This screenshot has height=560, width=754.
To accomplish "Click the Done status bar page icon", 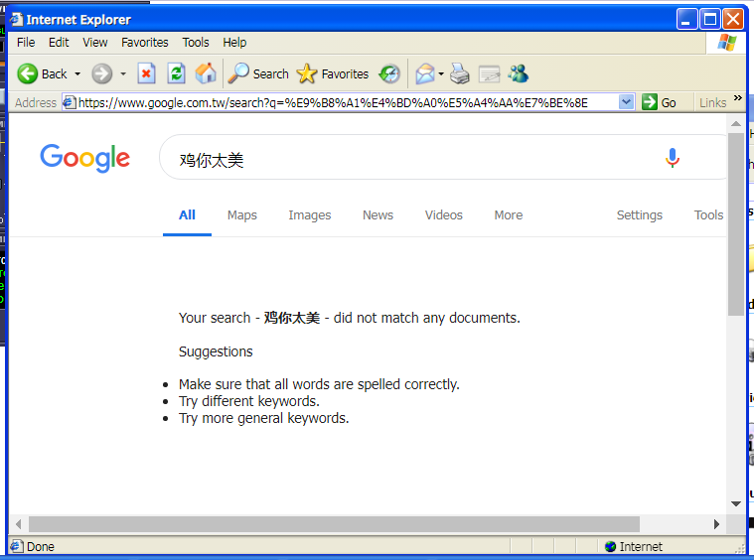I will click(16, 546).
